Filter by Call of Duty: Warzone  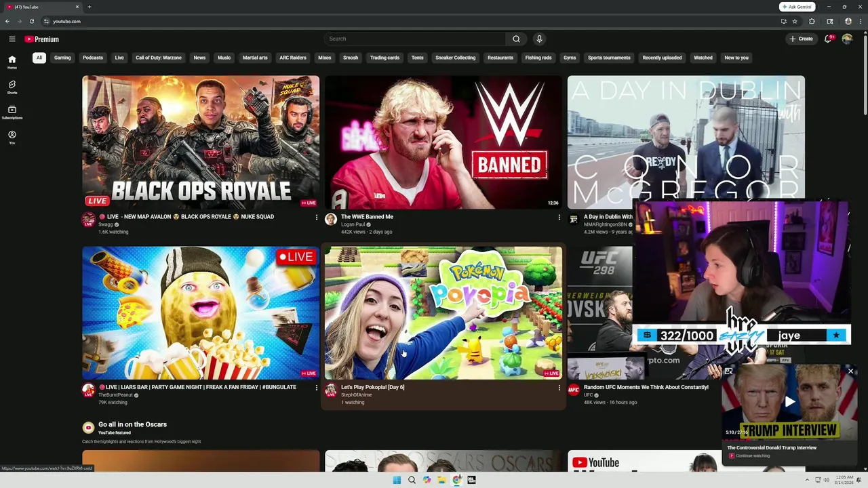click(159, 58)
